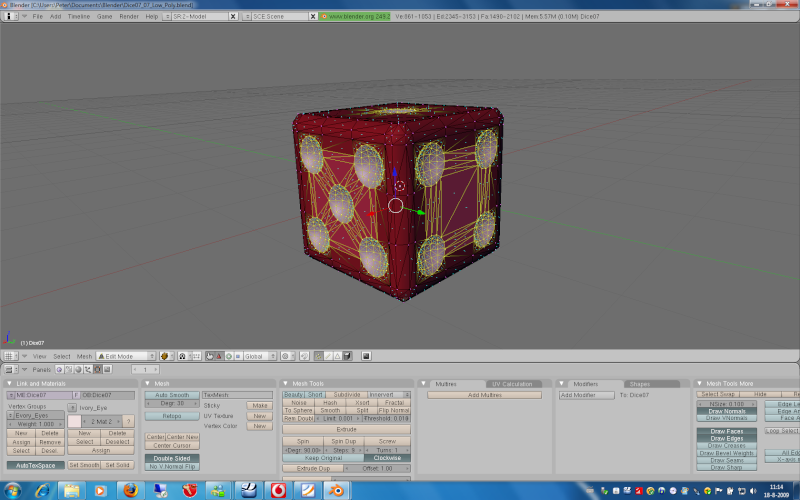This screenshot has width=800, height=500.
Task: Toggle Draw Faces display
Action: [727, 432]
